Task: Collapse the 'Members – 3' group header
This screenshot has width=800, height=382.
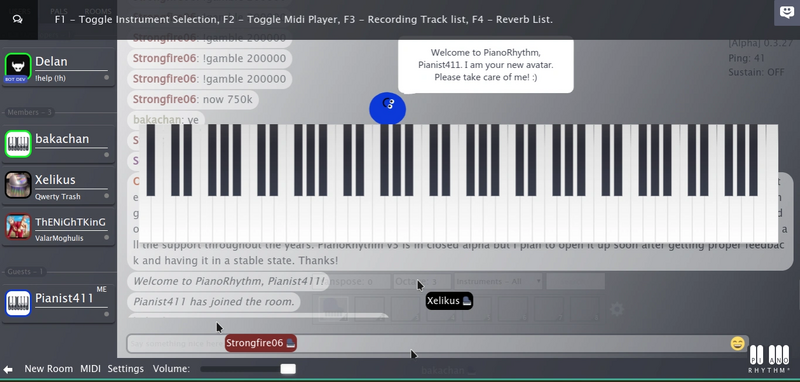Action: [29, 112]
